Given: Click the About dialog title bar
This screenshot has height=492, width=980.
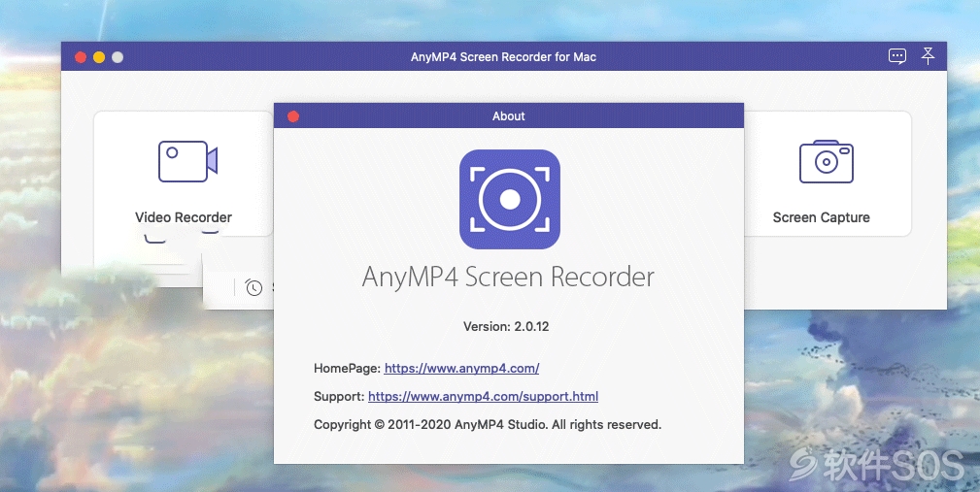Looking at the screenshot, I should (509, 115).
